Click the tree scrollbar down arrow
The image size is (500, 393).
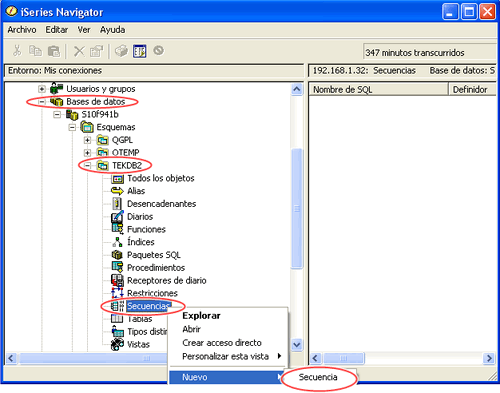[x=297, y=344]
